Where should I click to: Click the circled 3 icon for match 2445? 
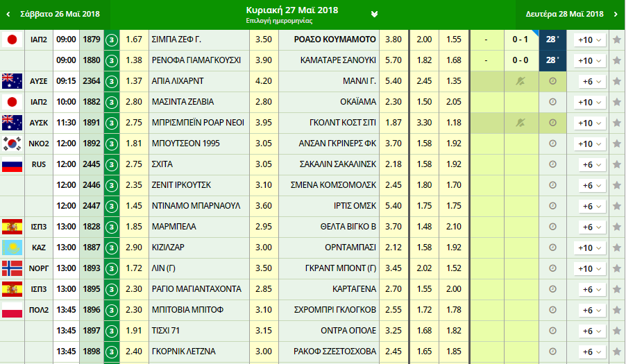pos(111,165)
